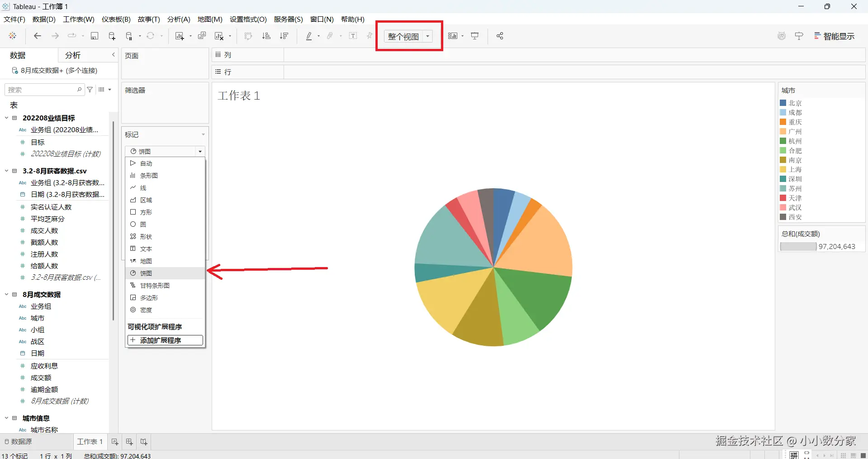Filter fields in data pane search
The height and width of the screenshot is (459, 868).
(90, 90)
